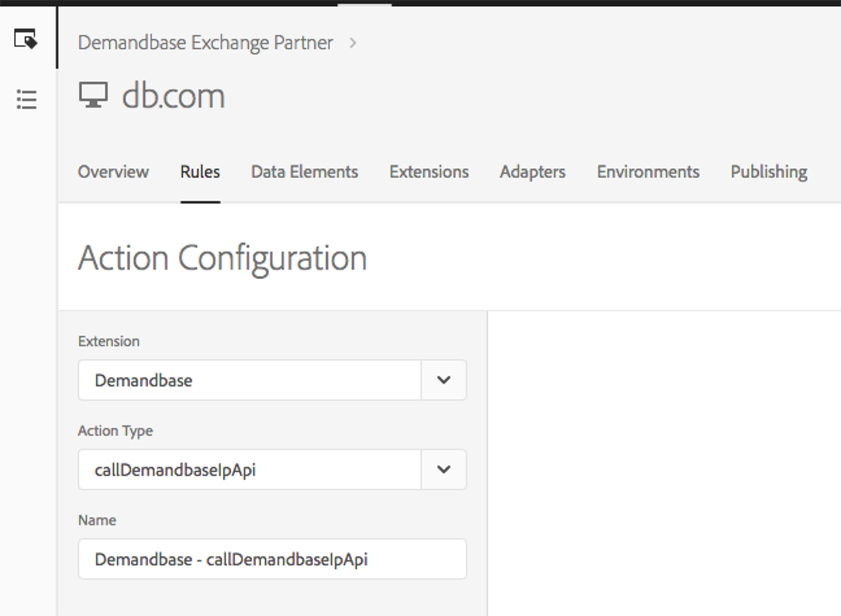Click the Action Configuration heading
Screen dimensions: 841x616
[x=222, y=258]
